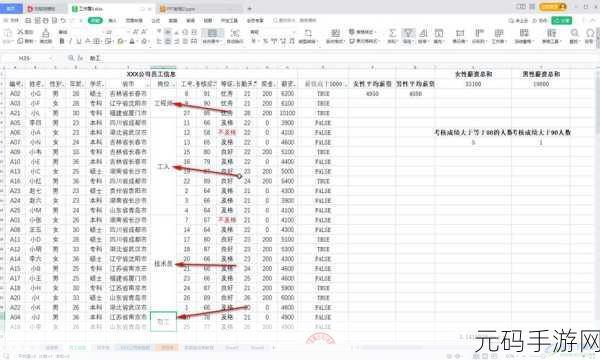Open filter dropdown on 薪资高于5000 header
This screenshot has width=600, height=360.
point(345,84)
